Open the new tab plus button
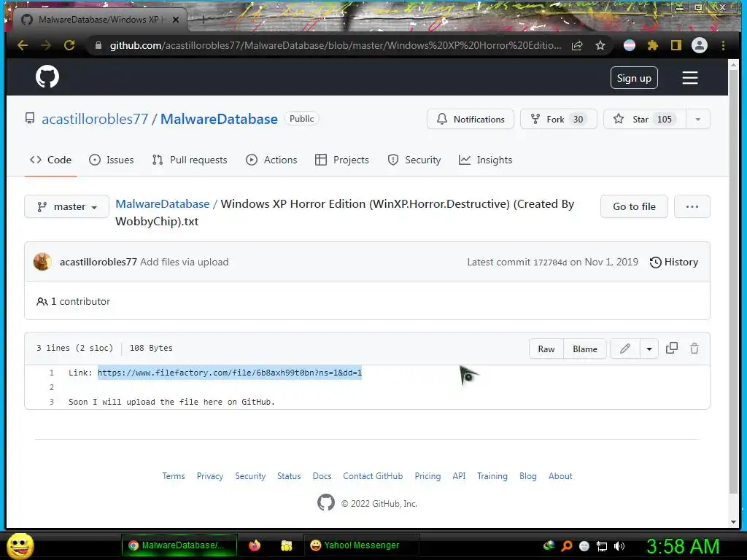The height and width of the screenshot is (560, 747). pyautogui.click(x=204, y=20)
